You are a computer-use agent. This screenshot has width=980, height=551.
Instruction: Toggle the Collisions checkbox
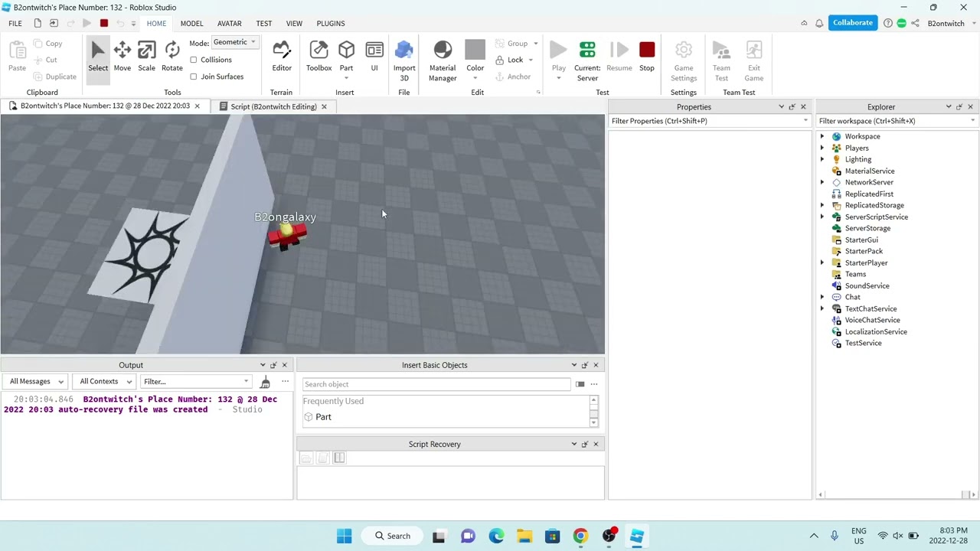tap(194, 60)
